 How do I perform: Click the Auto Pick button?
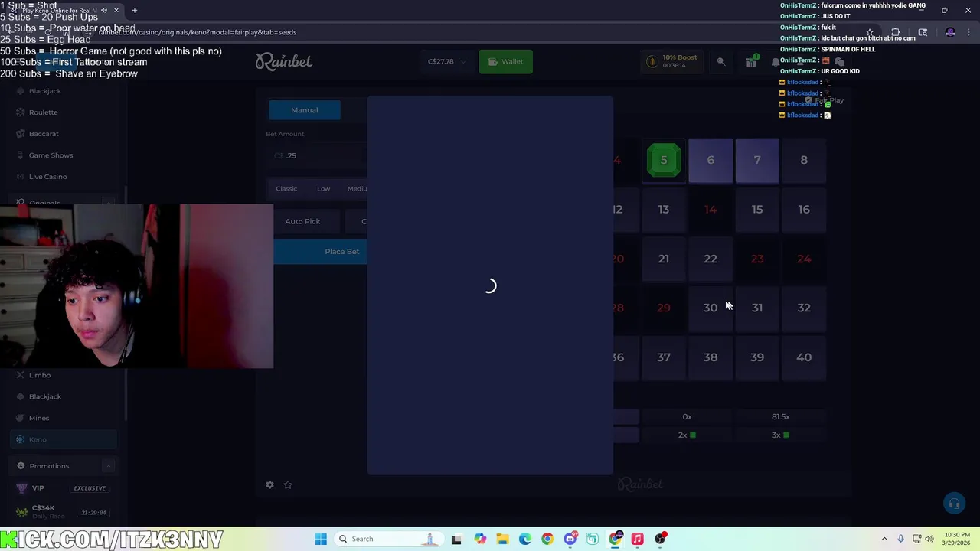tap(302, 221)
